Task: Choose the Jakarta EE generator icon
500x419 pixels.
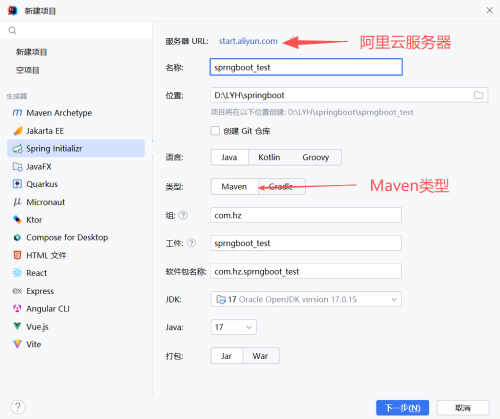Action: (18, 131)
